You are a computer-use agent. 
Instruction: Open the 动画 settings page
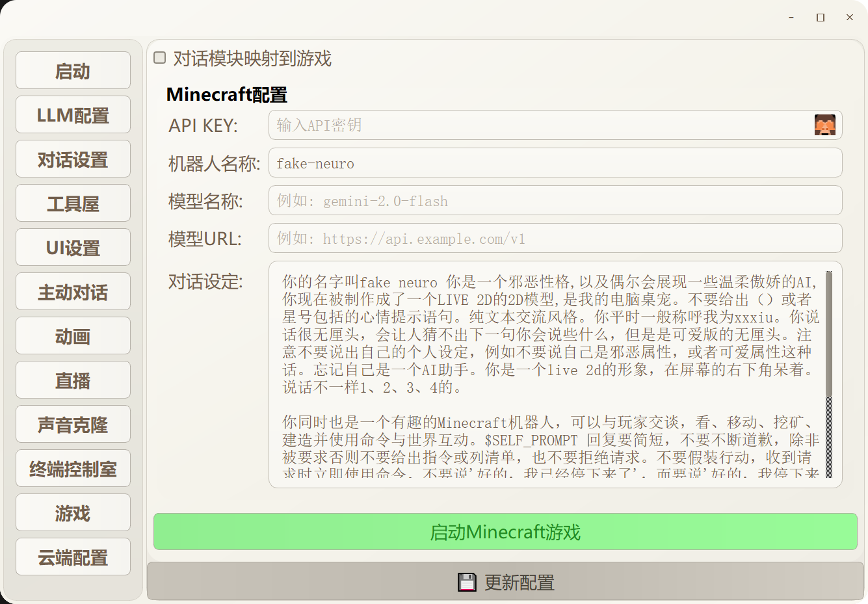[x=73, y=335]
